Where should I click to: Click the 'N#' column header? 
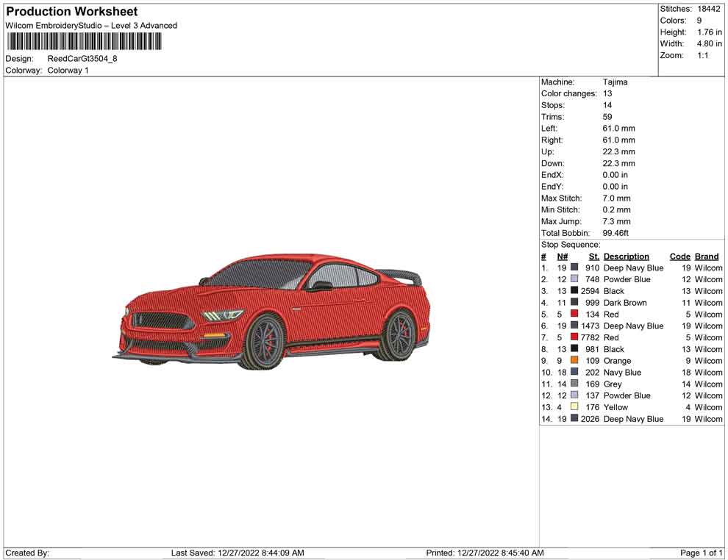pos(563,256)
